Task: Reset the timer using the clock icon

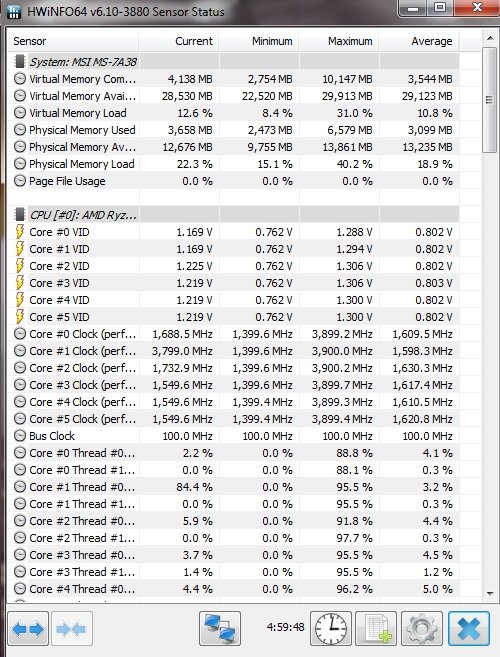Action: click(x=331, y=628)
